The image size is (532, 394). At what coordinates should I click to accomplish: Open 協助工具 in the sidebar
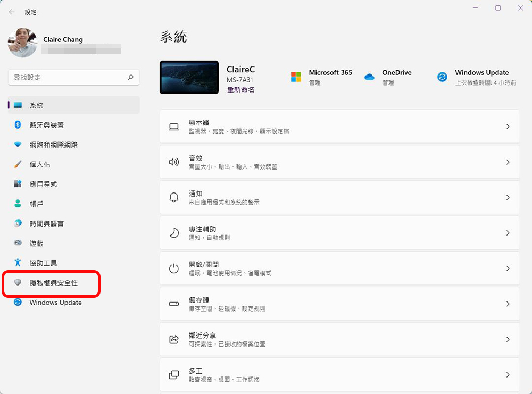point(73,263)
